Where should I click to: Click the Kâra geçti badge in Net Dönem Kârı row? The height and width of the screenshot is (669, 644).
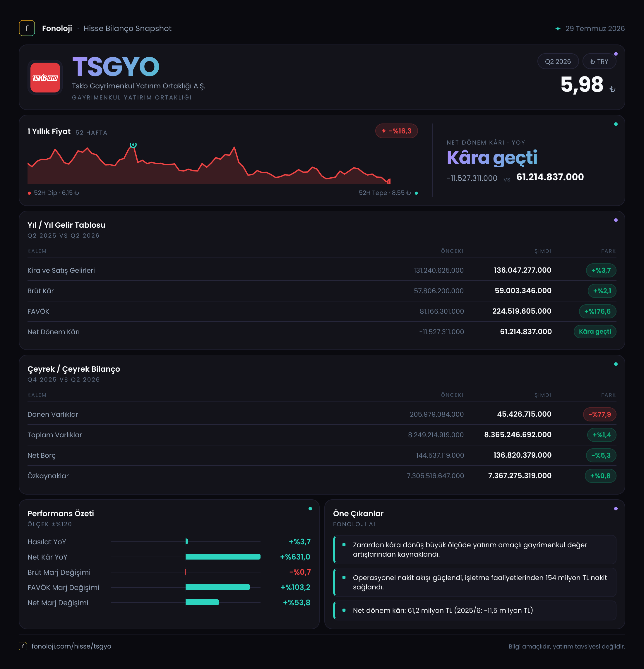click(x=595, y=332)
